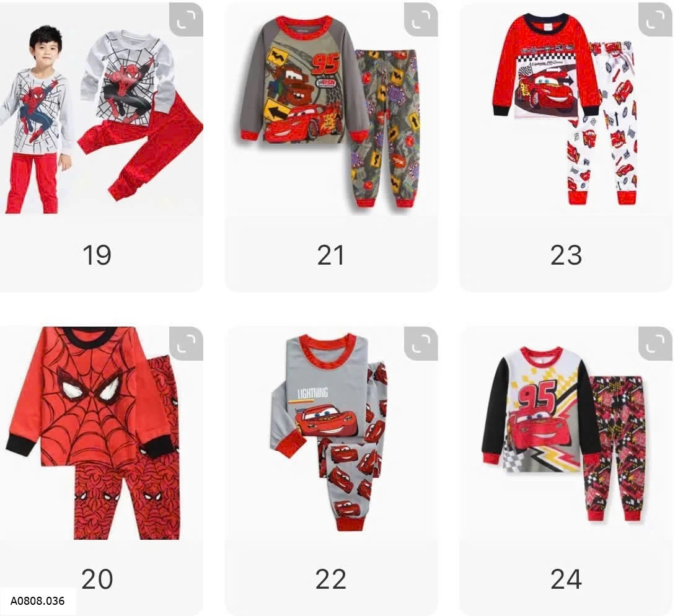The width and height of the screenshot is (683, 616).
Task: Click the boy model wearing Spider-Man pajamas
Action: pos(36,120)
